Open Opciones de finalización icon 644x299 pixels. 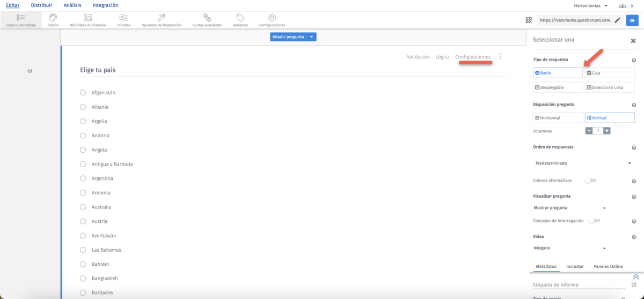(x=161, y=18)
